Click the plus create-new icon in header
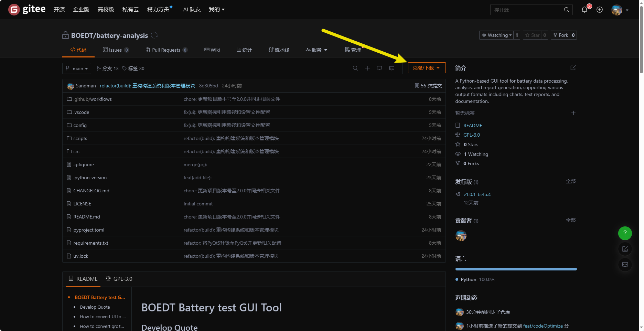Image resolution: width=644 pixels, height=331 pixels. pyautogui.click(x=600, y=10)
